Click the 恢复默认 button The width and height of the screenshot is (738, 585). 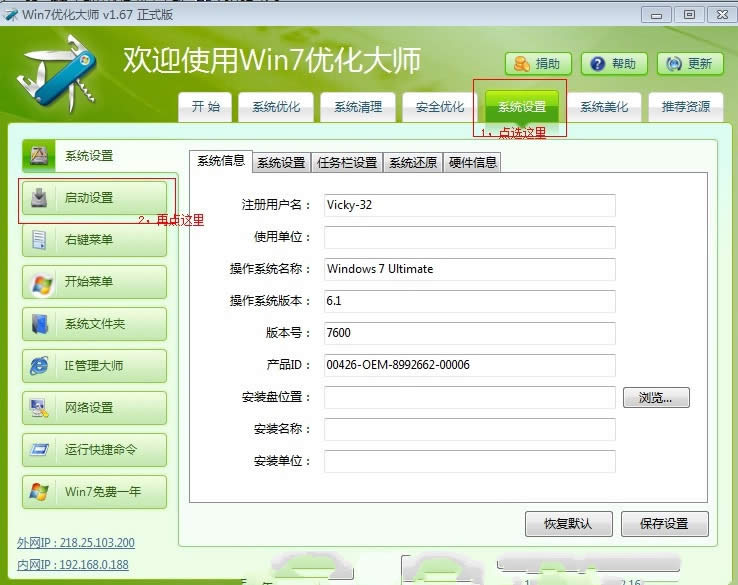click(x=569, y=524)
